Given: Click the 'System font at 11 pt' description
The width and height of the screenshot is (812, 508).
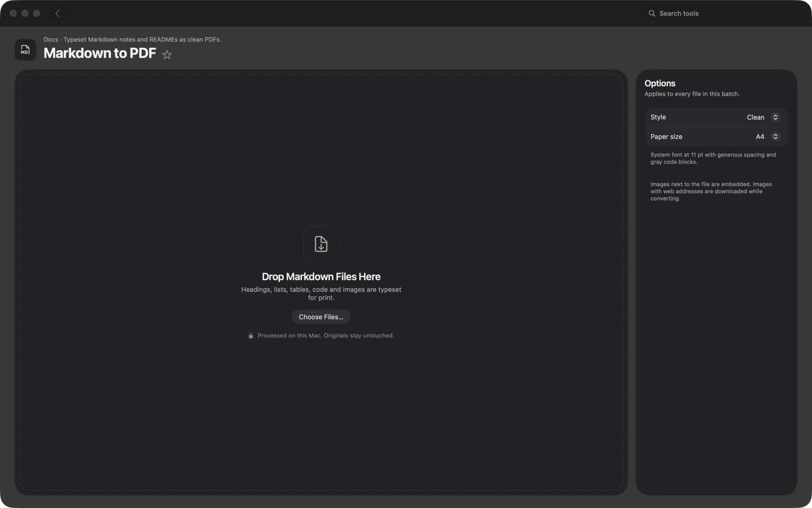Looking at the screenshot, I should (x=713, y=158).
